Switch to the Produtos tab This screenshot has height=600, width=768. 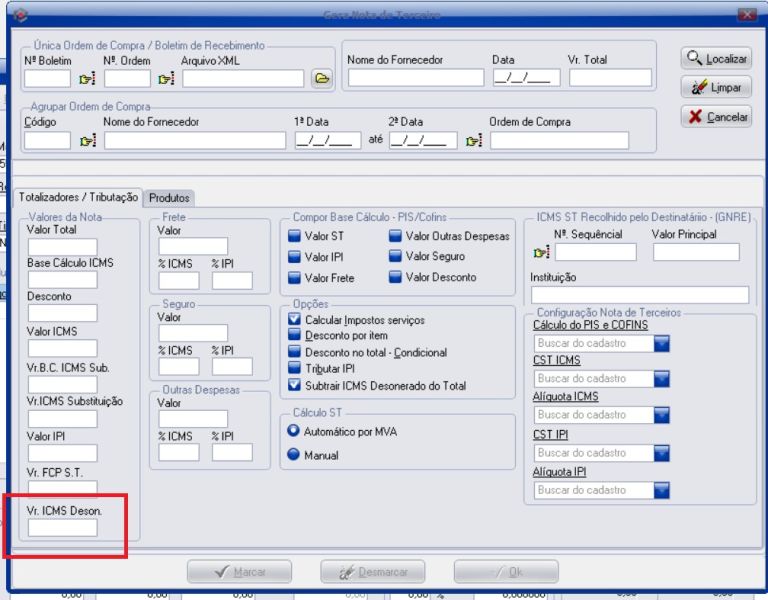pos(170,198)
